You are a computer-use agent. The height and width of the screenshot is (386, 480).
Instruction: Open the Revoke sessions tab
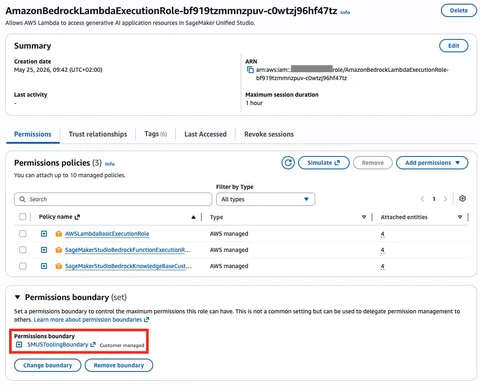269,134
